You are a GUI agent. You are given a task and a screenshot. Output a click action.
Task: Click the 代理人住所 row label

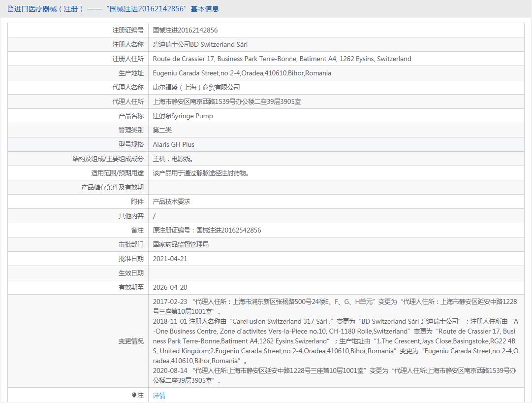point(128,101)
